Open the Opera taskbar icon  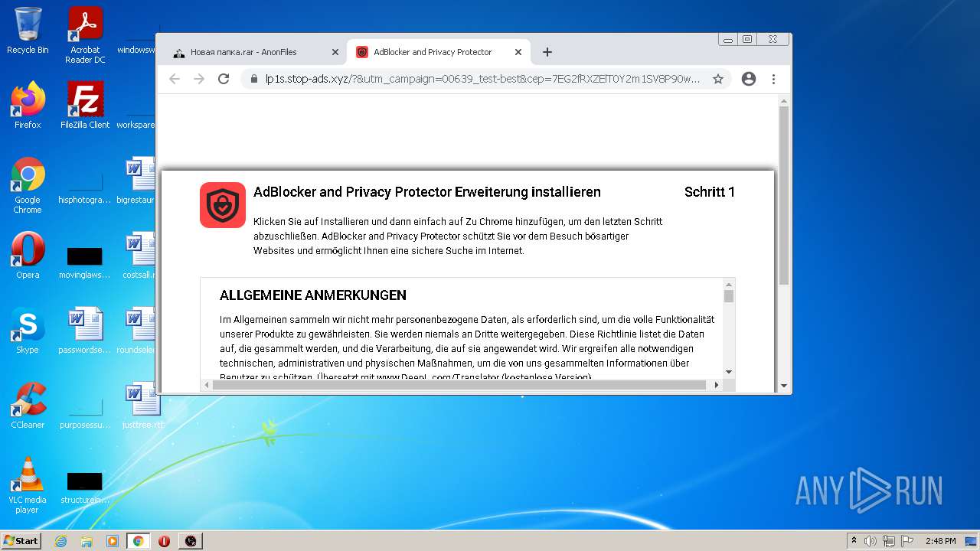pyautogui.click(x=164, y=541)
